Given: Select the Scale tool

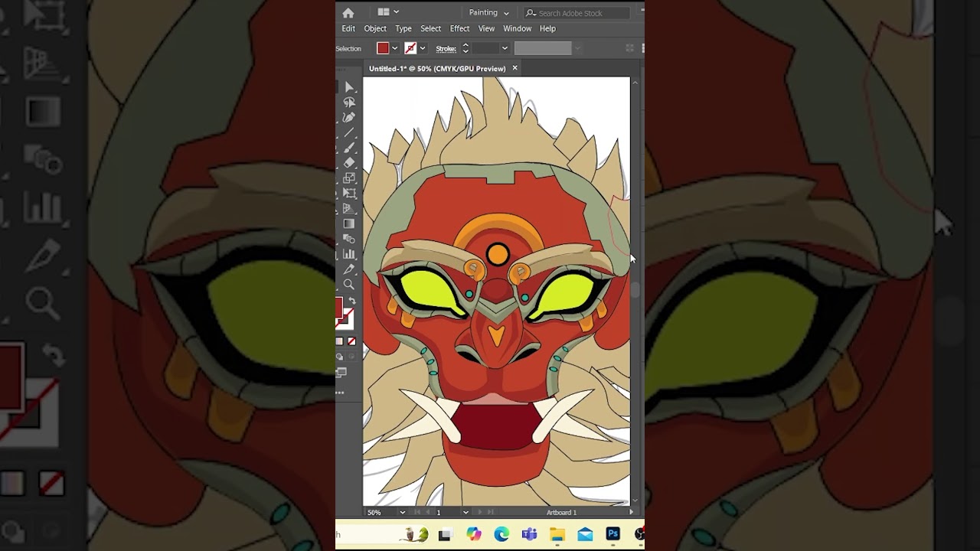Looking at the screenshot, I should 349,178.
